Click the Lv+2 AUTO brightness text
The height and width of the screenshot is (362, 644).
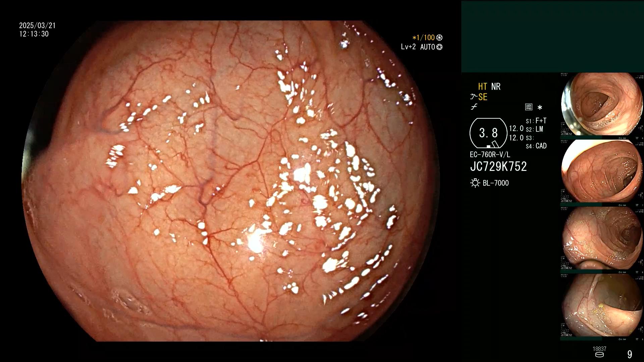418,47
